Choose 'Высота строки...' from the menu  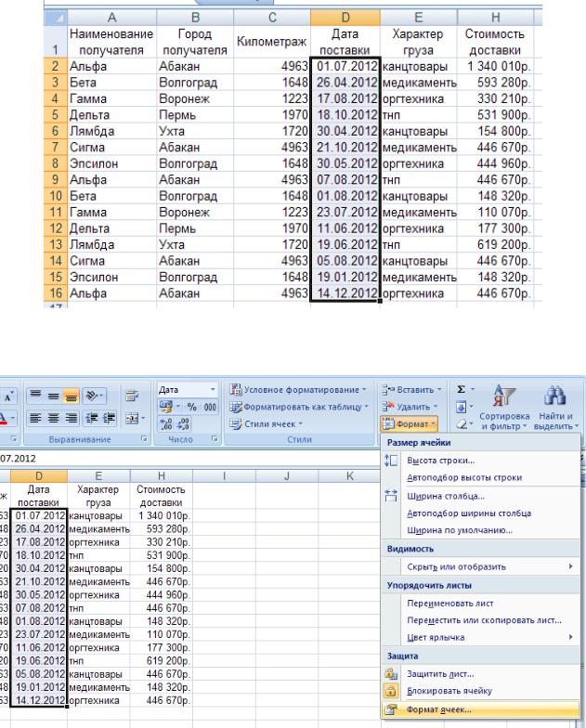coord(481,461)
